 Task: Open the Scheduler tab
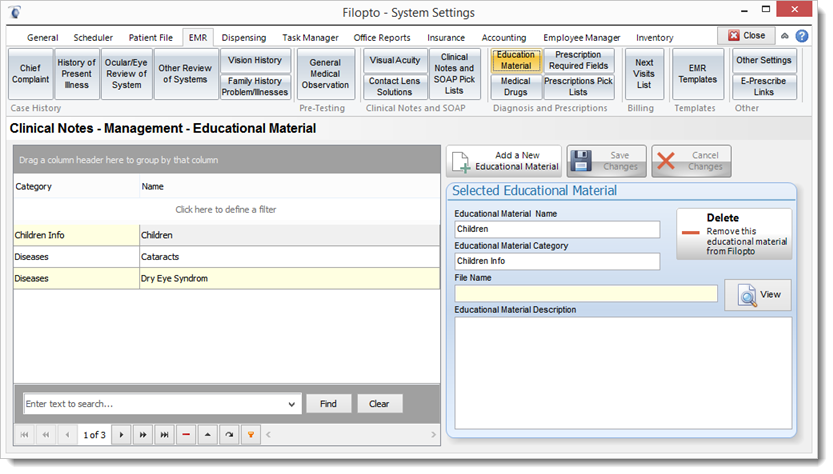(x=93, y=38)
